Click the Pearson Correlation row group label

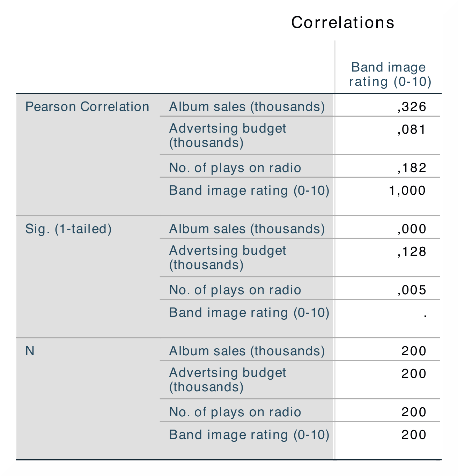[x=87, y=107]
